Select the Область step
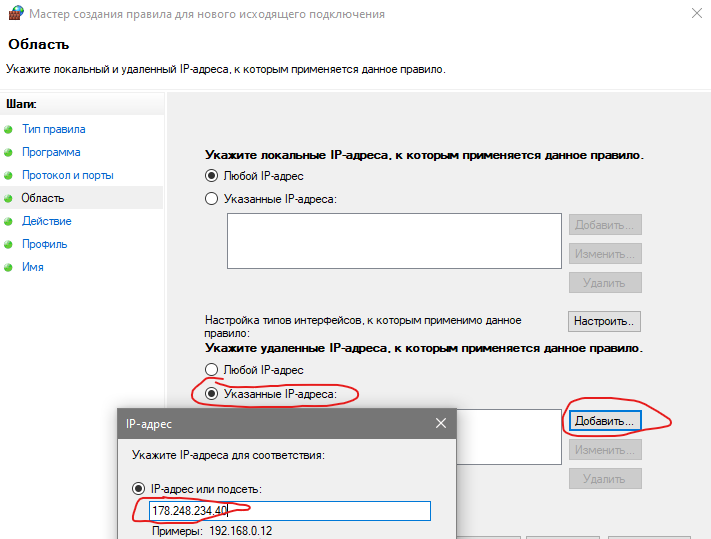 43,198
